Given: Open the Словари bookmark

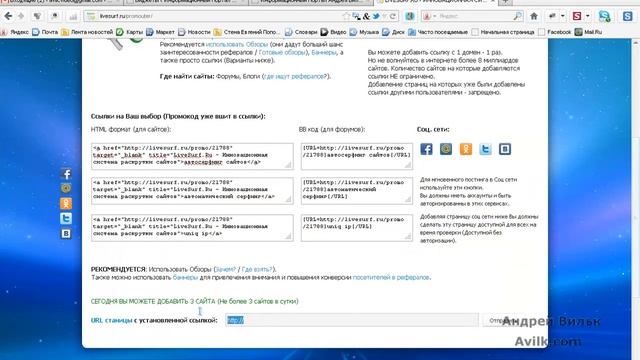Looking at the screenshot, I should pyautogui.click(x=301, y=32).
